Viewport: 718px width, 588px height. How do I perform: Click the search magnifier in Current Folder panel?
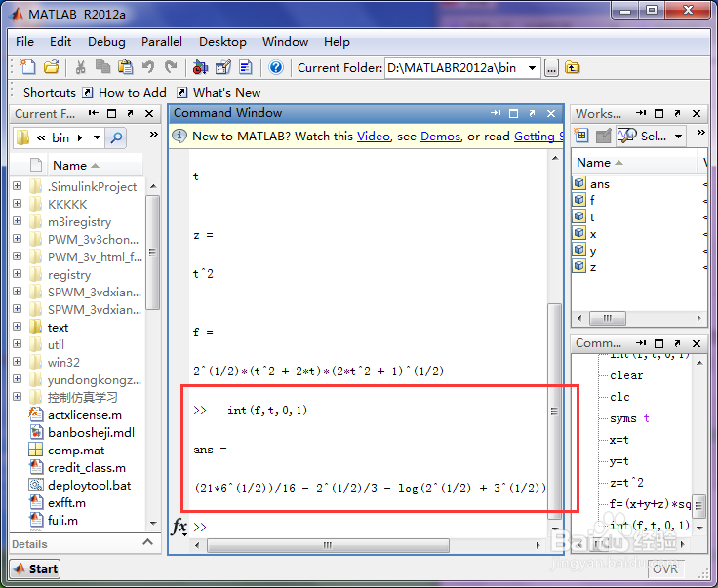(116, 137)
